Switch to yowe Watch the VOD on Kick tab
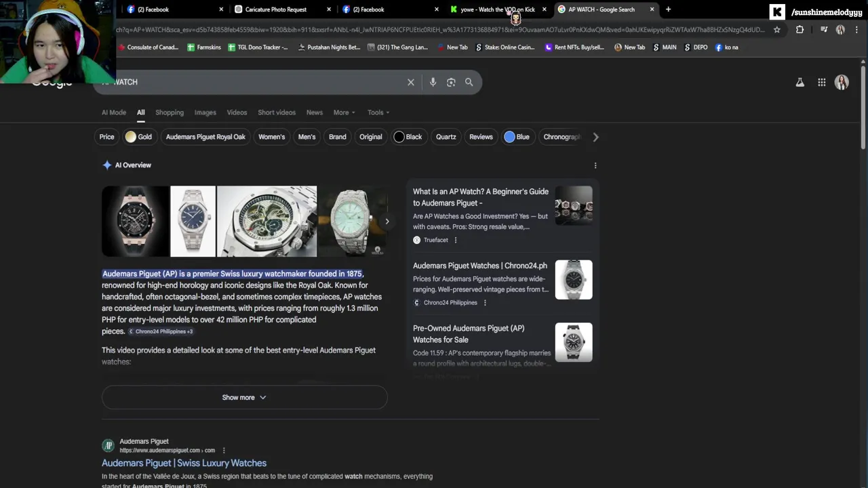The image size is (868, 488). point(498,9)
